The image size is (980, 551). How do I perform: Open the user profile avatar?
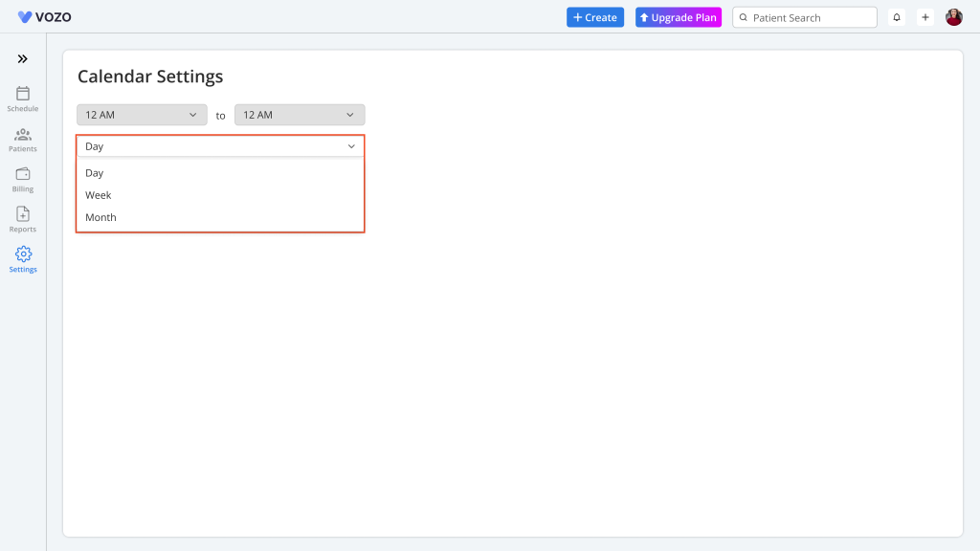[954, 17]
